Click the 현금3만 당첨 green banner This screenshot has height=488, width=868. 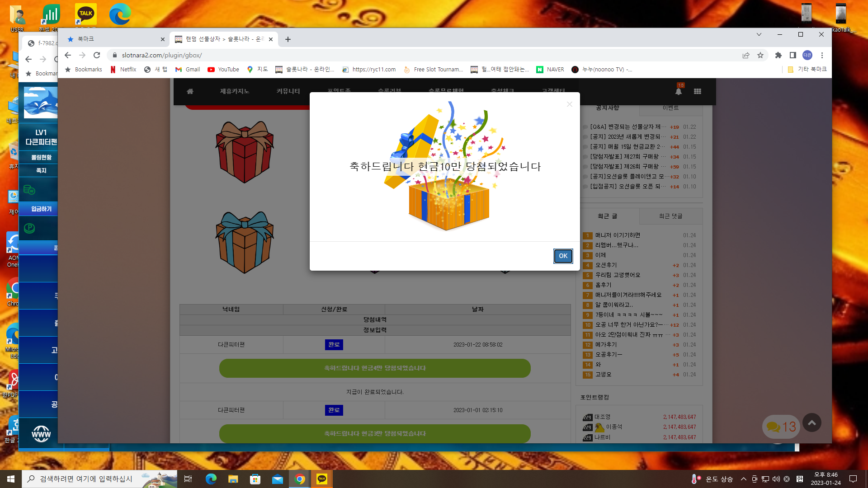[x=375, y=434]
